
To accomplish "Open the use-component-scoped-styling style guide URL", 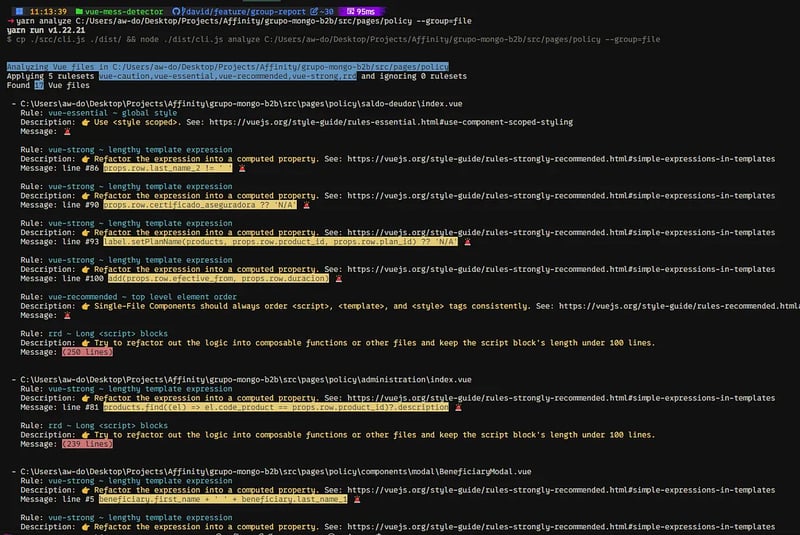I will point(391,122).
